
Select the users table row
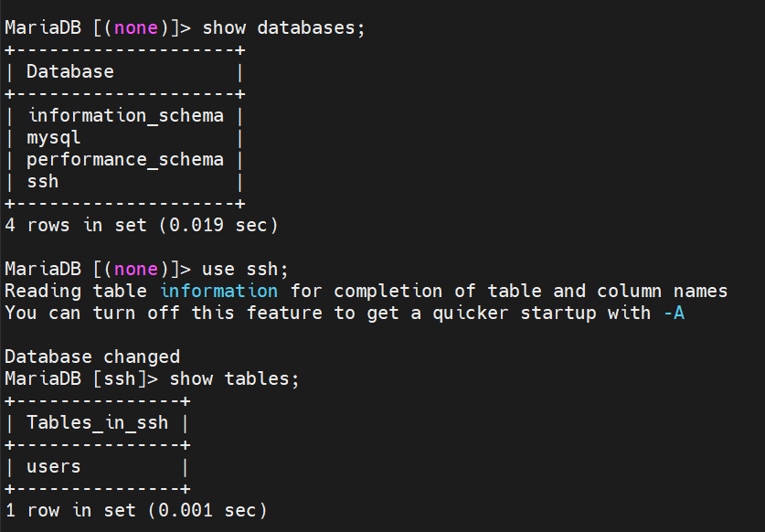[54, 466]
